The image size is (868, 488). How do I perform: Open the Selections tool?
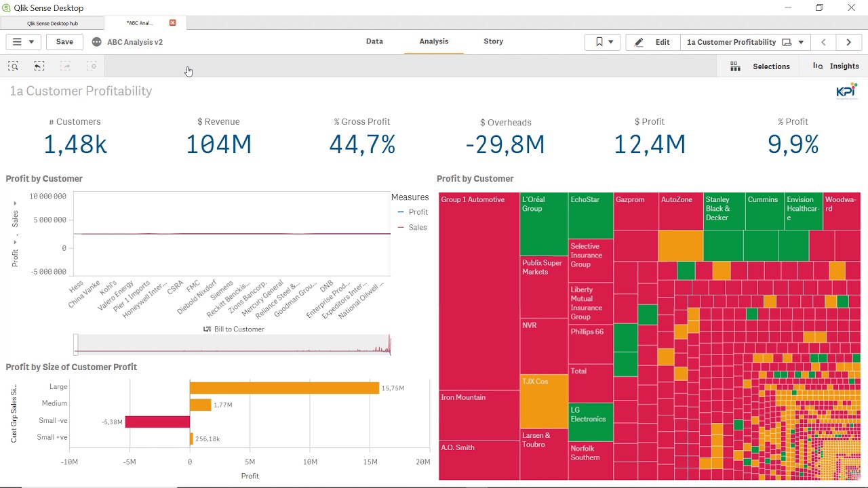759,66
